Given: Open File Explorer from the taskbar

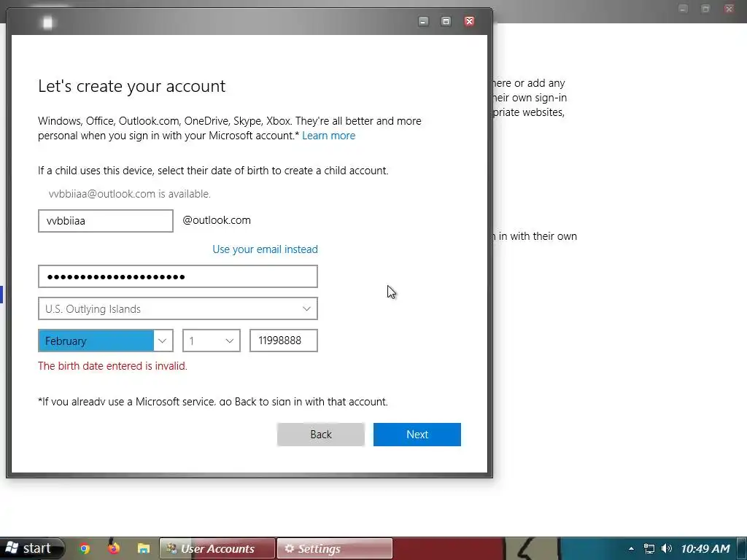Looking at the screenshot, I should [x=144, y=548].
